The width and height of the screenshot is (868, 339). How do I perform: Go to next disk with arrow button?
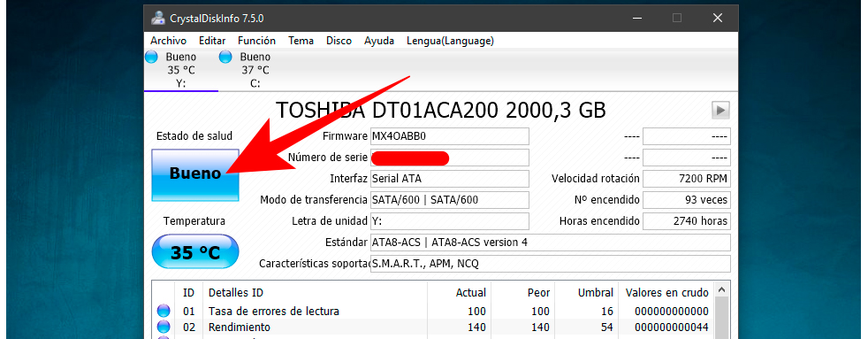[720, 111]
